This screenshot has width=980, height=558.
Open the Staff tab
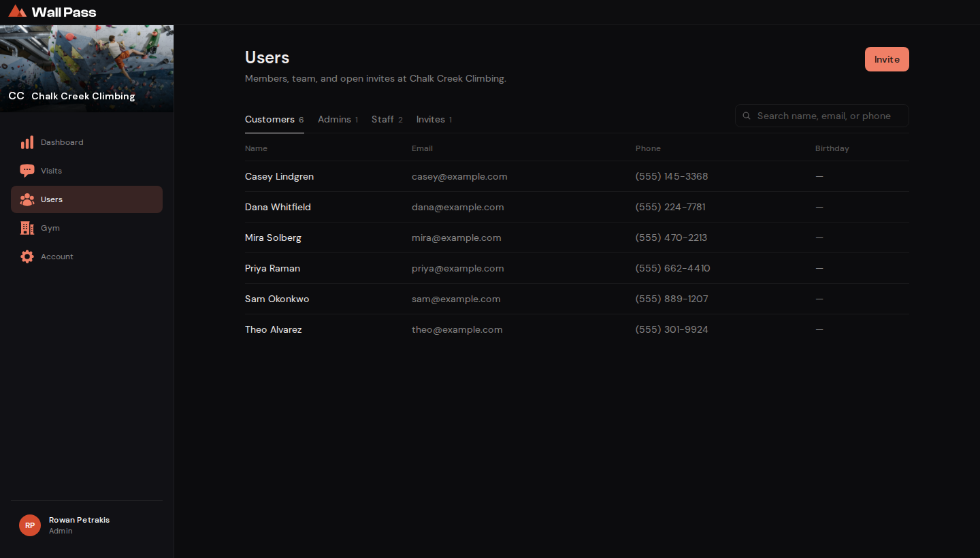[x=387, y=119]
